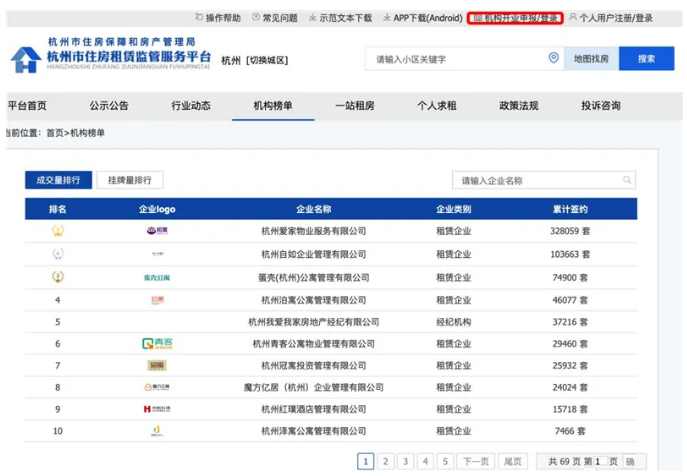Select the 成交量排行 ranking tab
The image size is (687, 476).
[x=59, y=180]
